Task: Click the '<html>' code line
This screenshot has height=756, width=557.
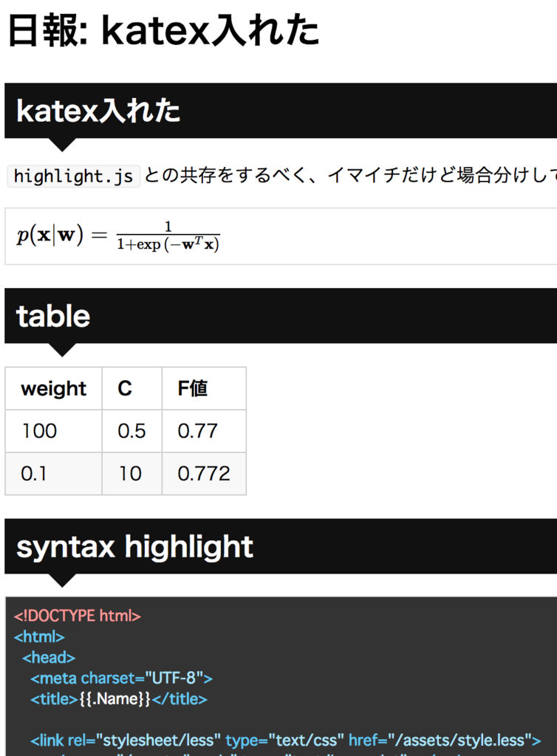Action: click(39, 636)
